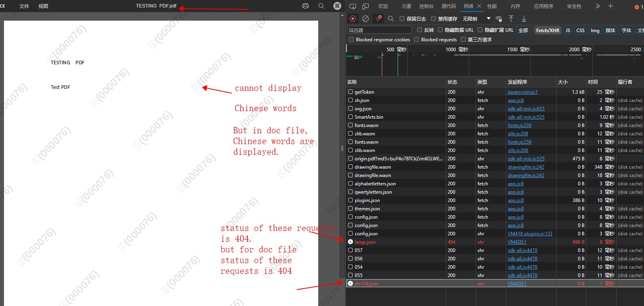This screenshot has width=644, height=306.
Task: Click the red error icon beside langs.json
Action: click(350, 242)
